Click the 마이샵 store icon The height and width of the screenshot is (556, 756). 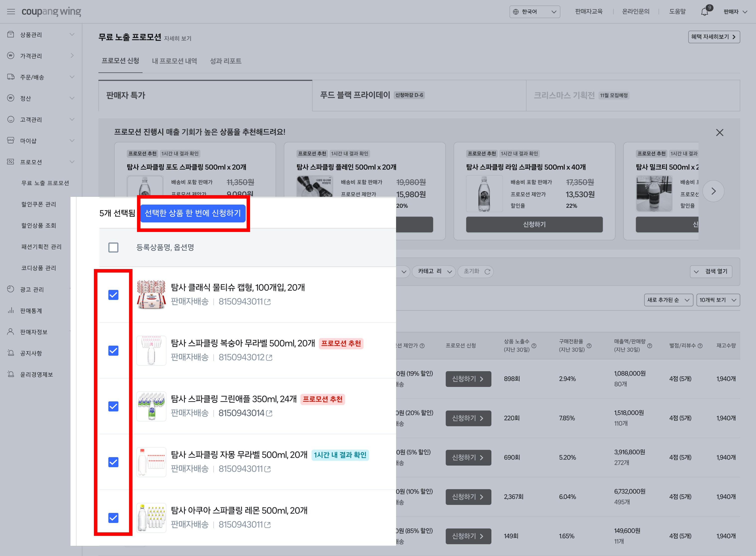pos(11,140)
